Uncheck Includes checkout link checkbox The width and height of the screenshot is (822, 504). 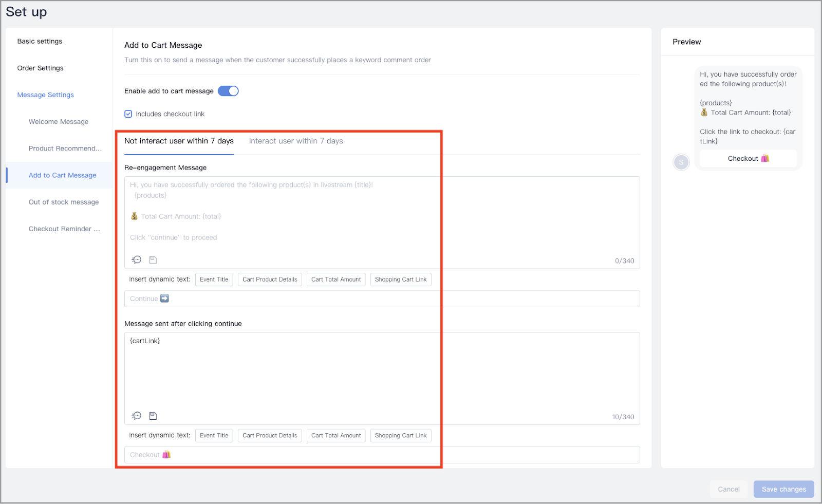(x=128, y=114)
